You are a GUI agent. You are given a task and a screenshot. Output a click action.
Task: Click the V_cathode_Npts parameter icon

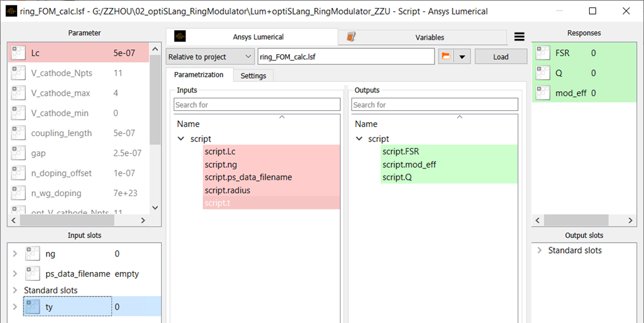18,73
